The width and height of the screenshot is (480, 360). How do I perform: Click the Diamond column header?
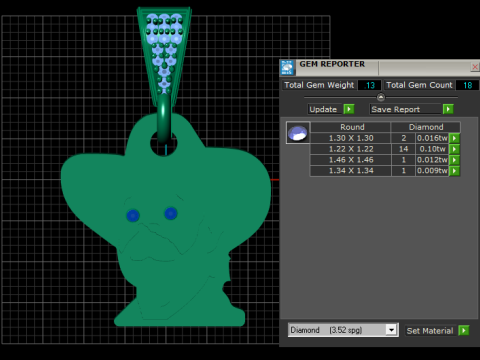click(426, 127)
